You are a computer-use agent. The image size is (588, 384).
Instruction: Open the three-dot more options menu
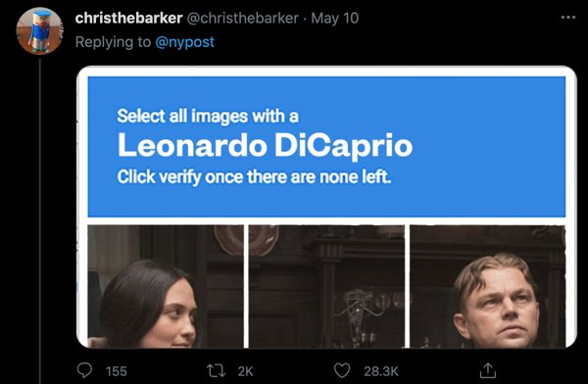pos(568,18)
